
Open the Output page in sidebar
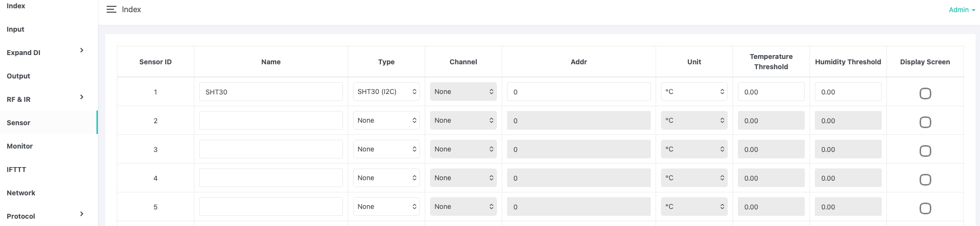[19, 76]
